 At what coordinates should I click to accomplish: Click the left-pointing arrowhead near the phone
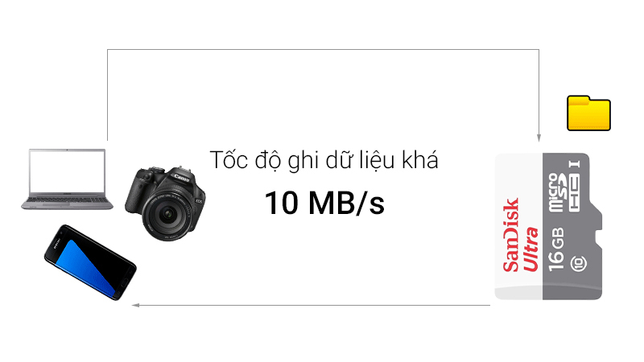coord(136,305)
